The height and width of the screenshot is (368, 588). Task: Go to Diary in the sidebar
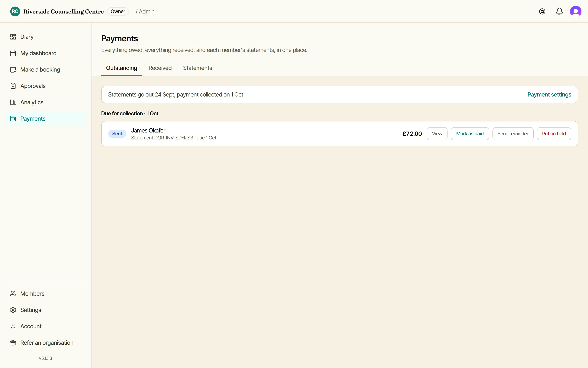pyautogui.click(x=46, y=37)
